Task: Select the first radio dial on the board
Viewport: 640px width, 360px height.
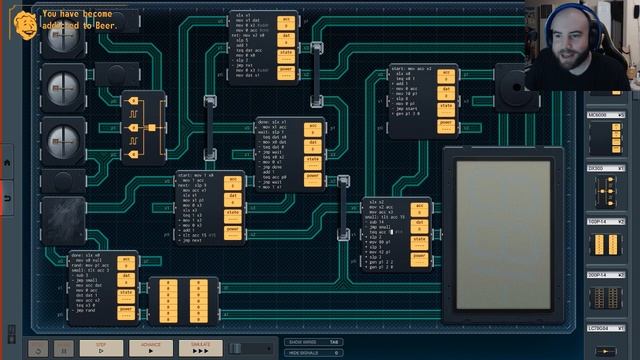Action: pos(63,38)
